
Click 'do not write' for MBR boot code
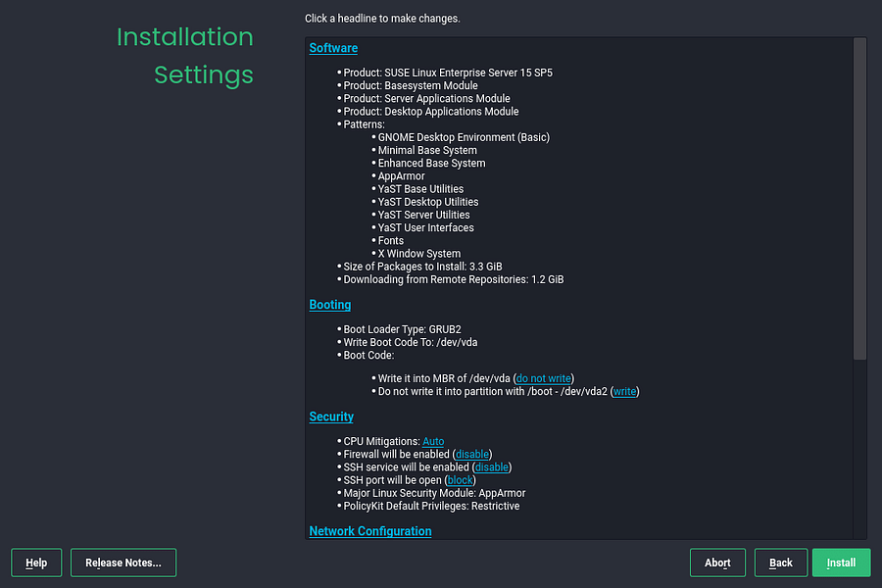point(543,377)
